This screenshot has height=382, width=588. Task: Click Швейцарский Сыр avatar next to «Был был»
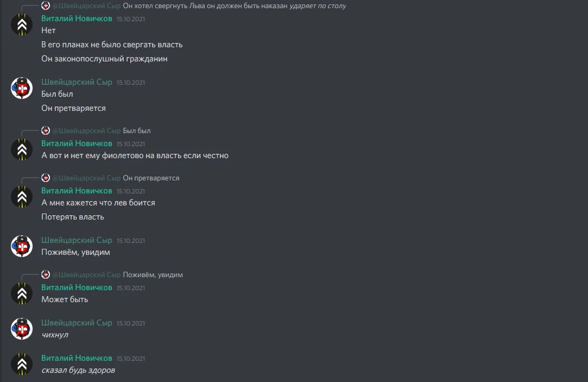tap(22, 88)
